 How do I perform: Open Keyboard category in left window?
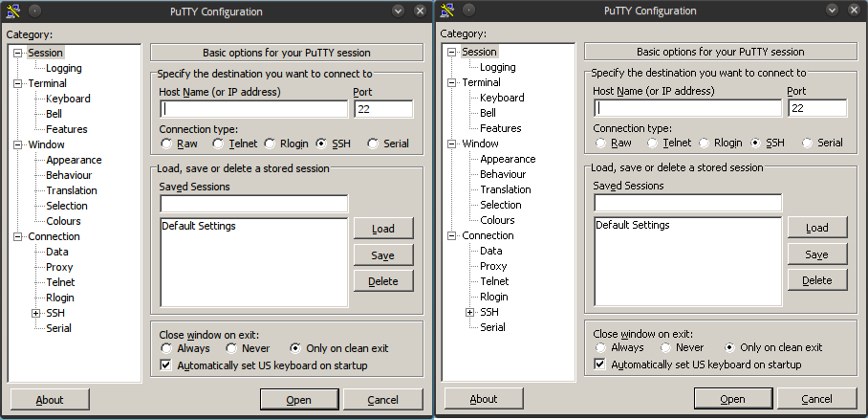click(68, 99)
